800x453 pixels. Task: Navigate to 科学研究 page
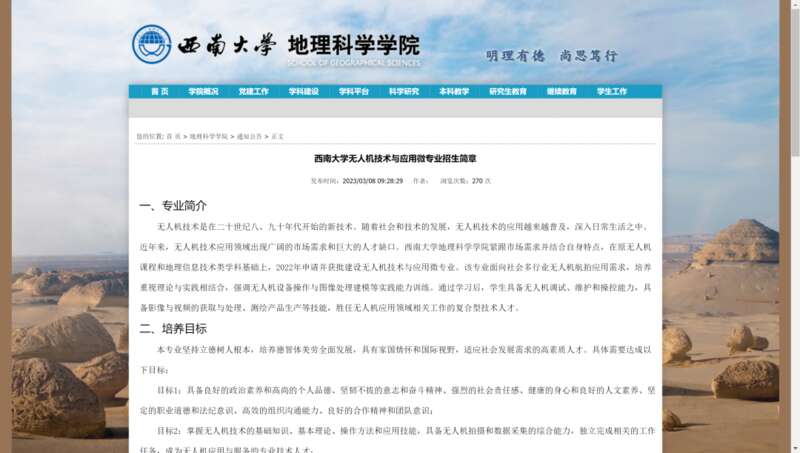point(403,91)
